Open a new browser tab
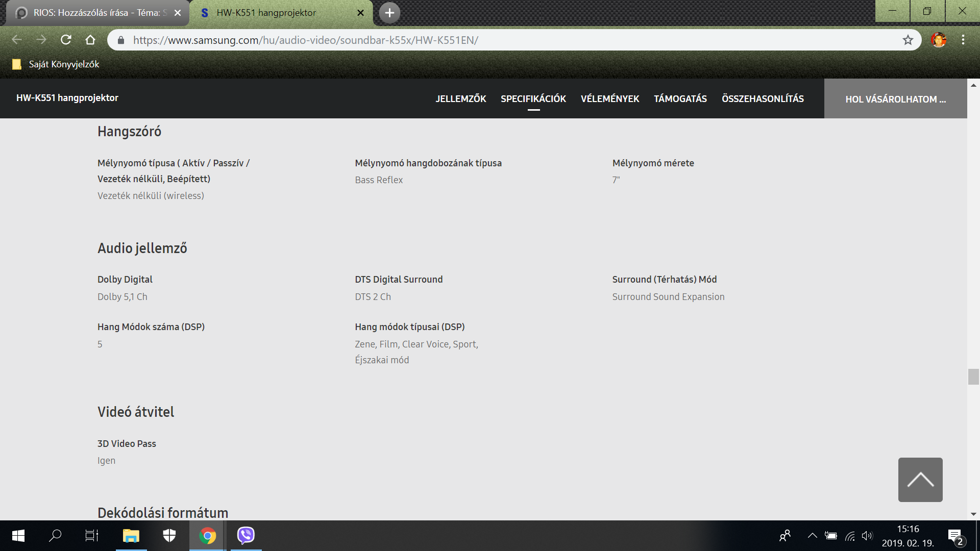The height and width of the screenshot is (551, 980). (389, 13)
